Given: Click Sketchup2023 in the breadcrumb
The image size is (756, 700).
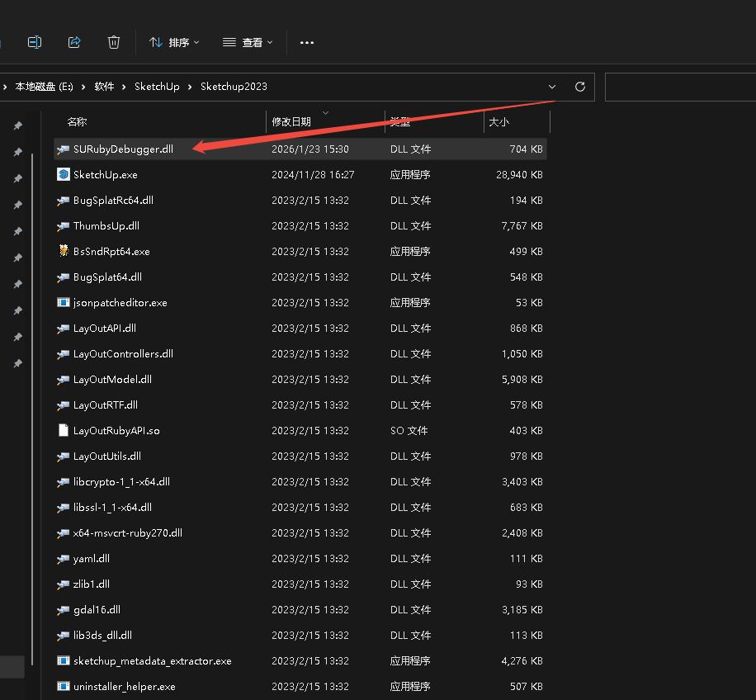Looking at the screenshot, I should pos(234,87).
